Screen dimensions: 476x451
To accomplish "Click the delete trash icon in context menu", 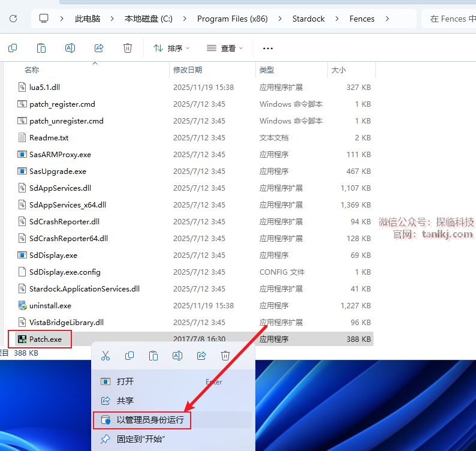I will (225, 356).
